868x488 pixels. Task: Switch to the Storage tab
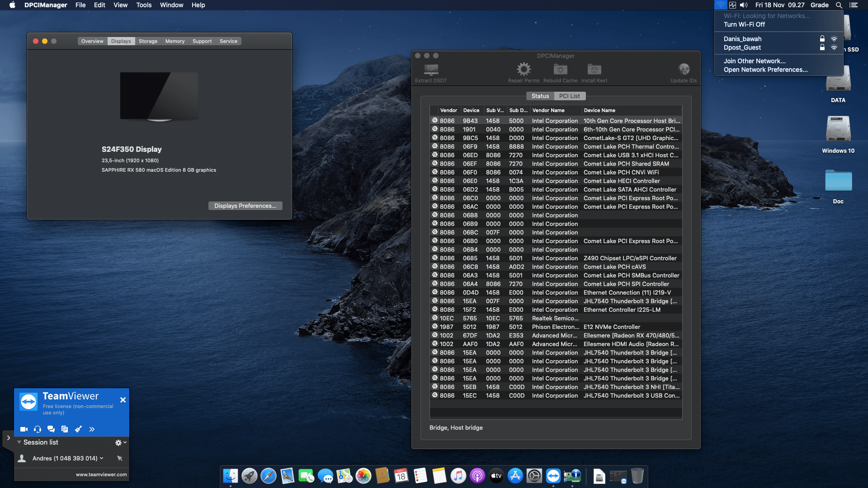(x=148, y=41)
